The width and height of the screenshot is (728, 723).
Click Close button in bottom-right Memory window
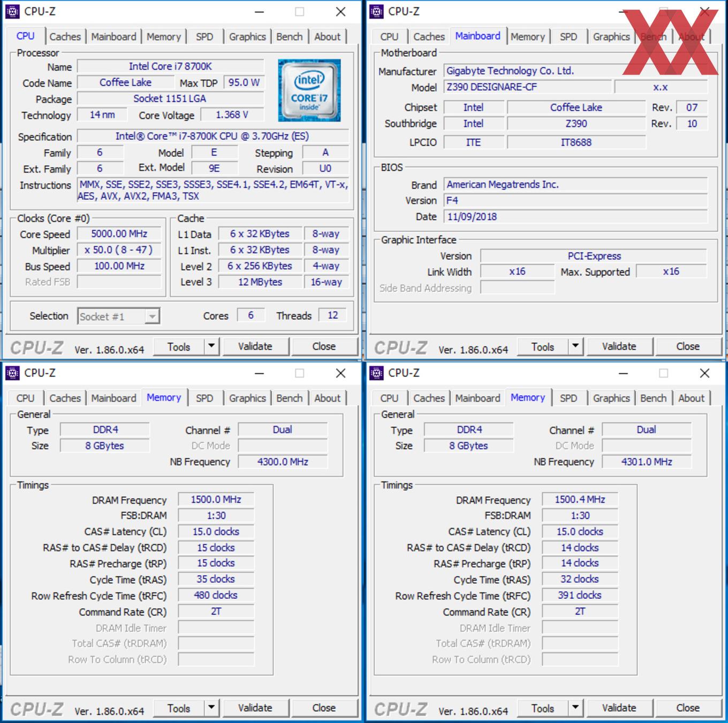(688, 708)
